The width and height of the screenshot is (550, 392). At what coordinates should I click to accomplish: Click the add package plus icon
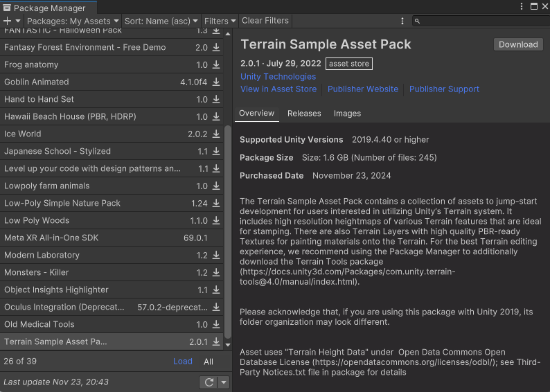[8, 21]
